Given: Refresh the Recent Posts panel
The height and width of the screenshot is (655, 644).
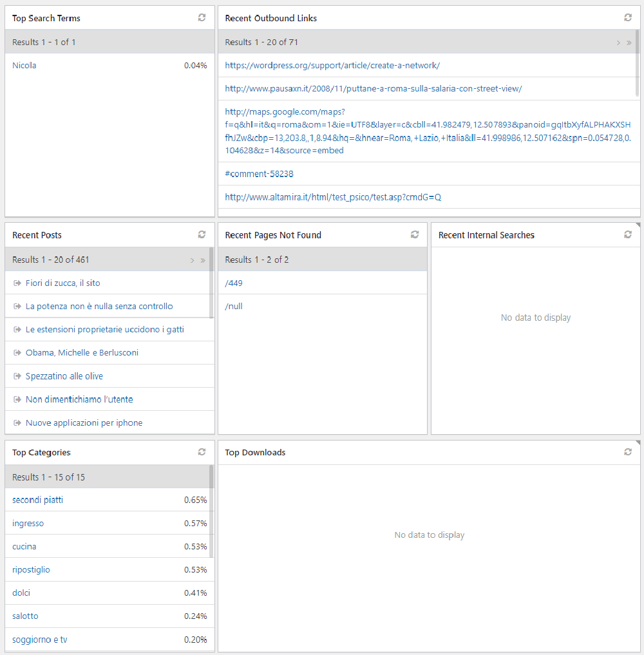Looking at the screenshot, I should pyautogui.click(x=202, y=234).
